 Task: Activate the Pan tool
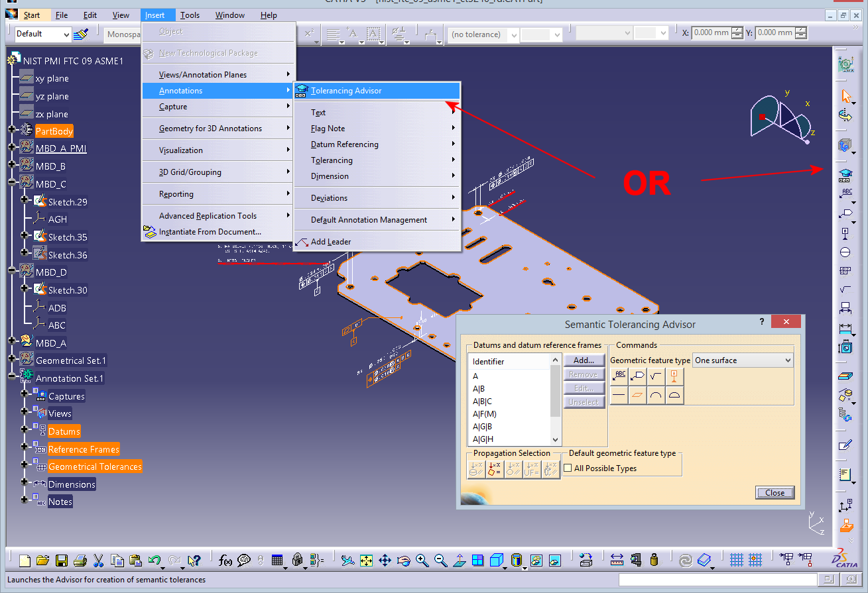point(385,561)
